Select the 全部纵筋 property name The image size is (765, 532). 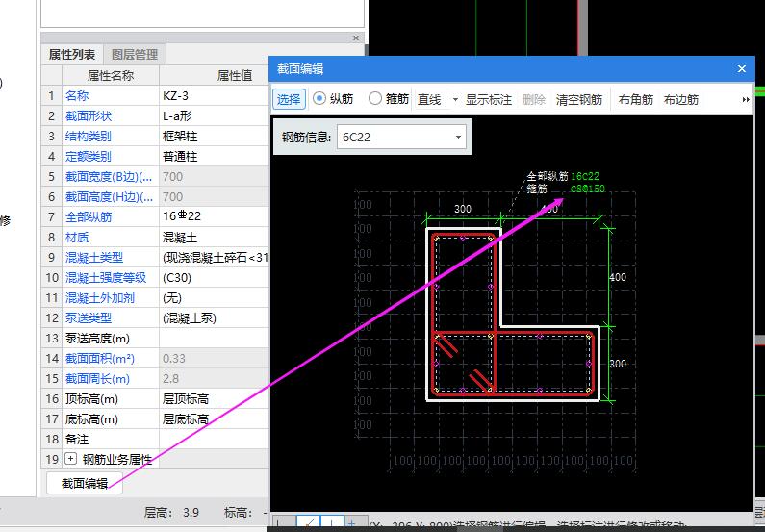89,217
